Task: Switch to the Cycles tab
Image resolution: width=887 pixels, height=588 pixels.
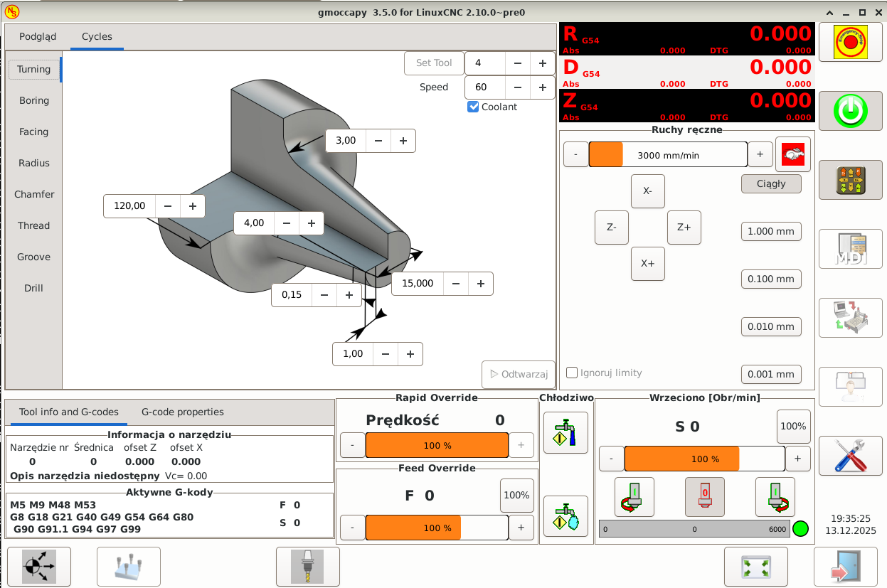Action: coord(97,37)
